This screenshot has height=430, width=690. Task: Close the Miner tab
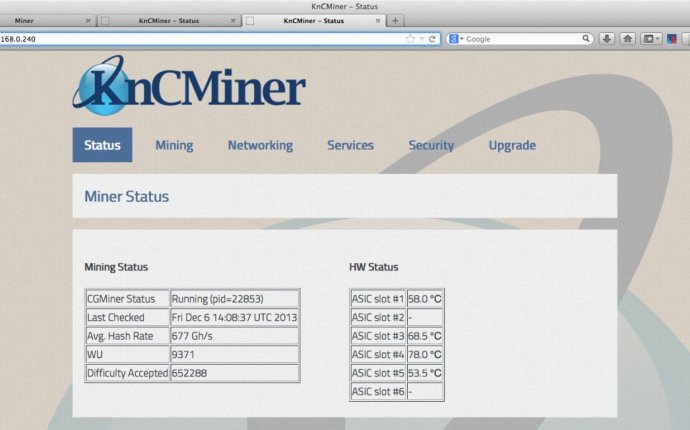coord(88,21)
